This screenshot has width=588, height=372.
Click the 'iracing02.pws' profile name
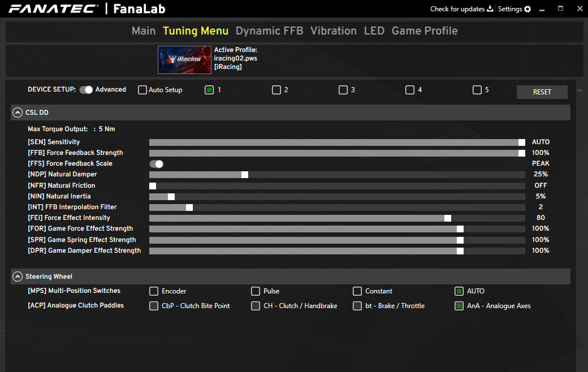[x=236, y=58]
